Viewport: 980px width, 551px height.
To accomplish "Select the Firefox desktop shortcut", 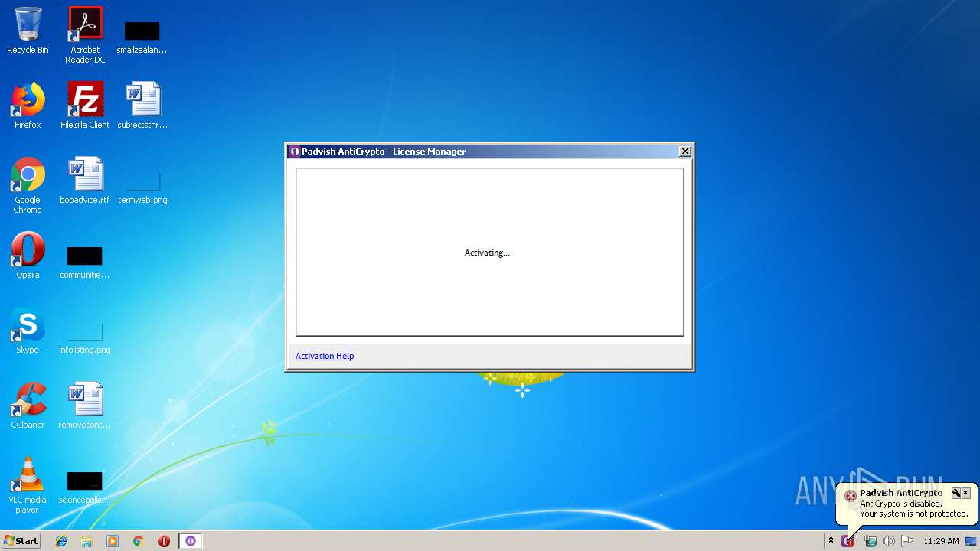I will (28, 106).
